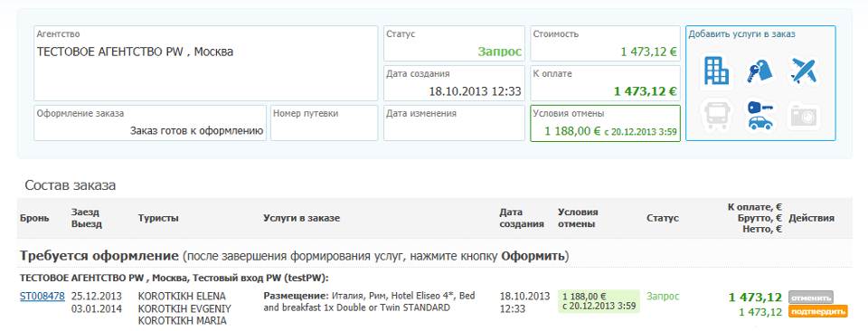
Task: Cancel the booking with отменить button
Action: pyautogui.click(x=811, y=298)
